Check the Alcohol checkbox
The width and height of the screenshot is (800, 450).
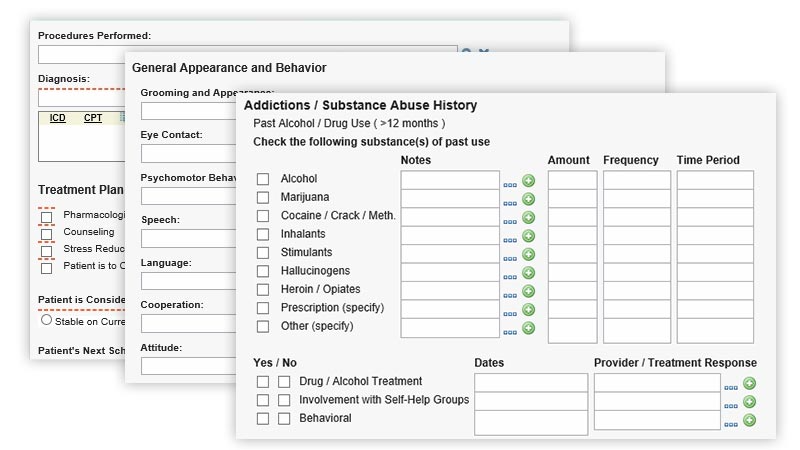(x=263, y=179)
